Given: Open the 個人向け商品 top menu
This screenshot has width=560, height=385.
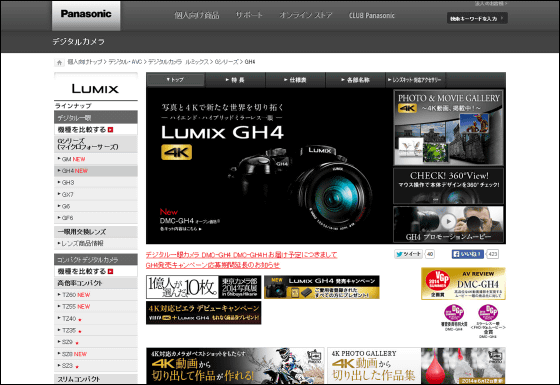Looking at the screenshot, I should click(196, 15).
